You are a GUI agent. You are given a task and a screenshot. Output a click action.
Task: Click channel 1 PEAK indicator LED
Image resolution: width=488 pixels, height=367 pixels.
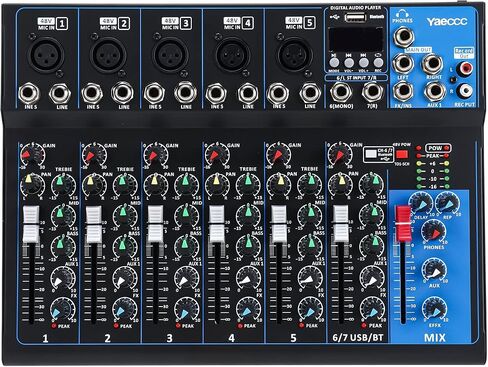54,326
